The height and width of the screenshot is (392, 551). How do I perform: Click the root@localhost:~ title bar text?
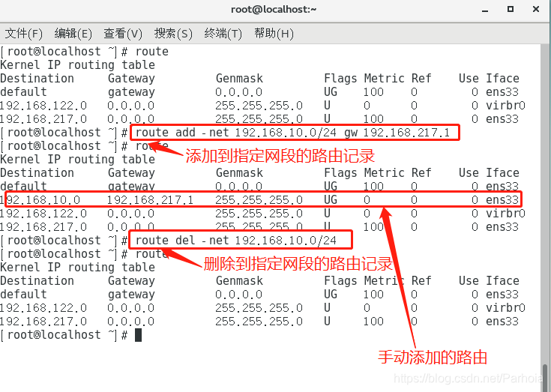(274, 9)
